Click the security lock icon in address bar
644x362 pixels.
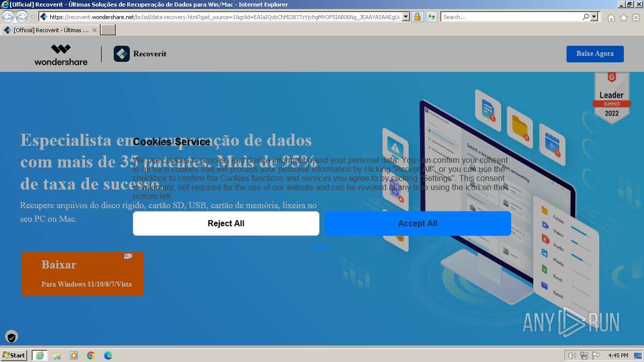point(417,17)
